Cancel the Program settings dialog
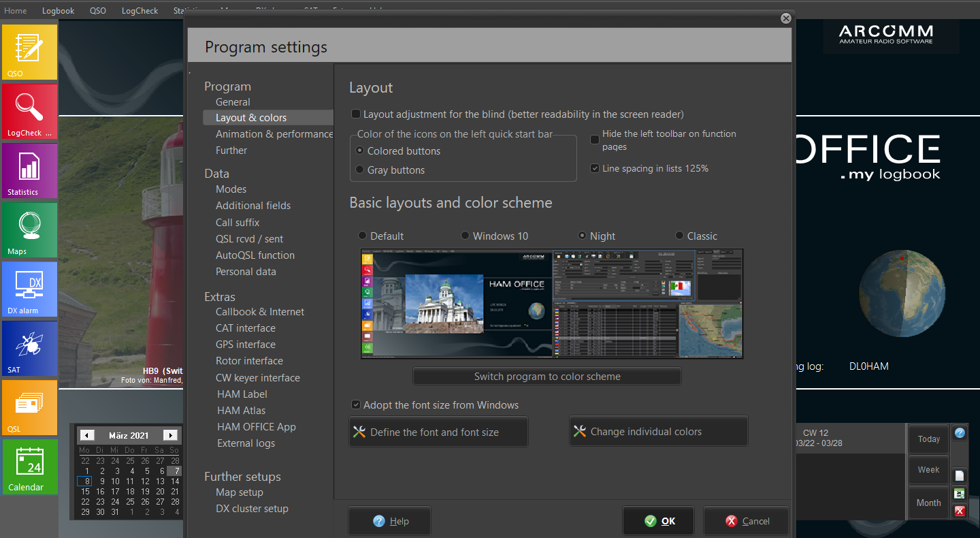Screen dimensions: 980x538 [746, 521]
